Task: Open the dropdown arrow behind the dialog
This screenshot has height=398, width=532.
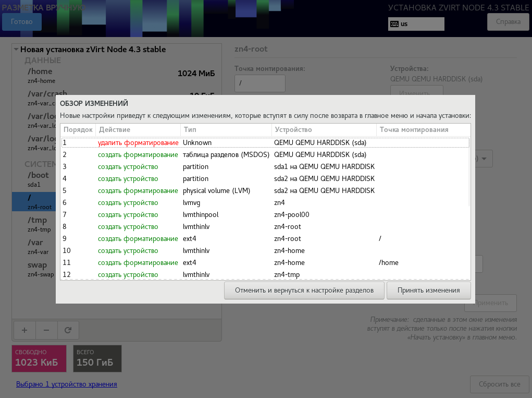Action: click(x=484, y=159)
